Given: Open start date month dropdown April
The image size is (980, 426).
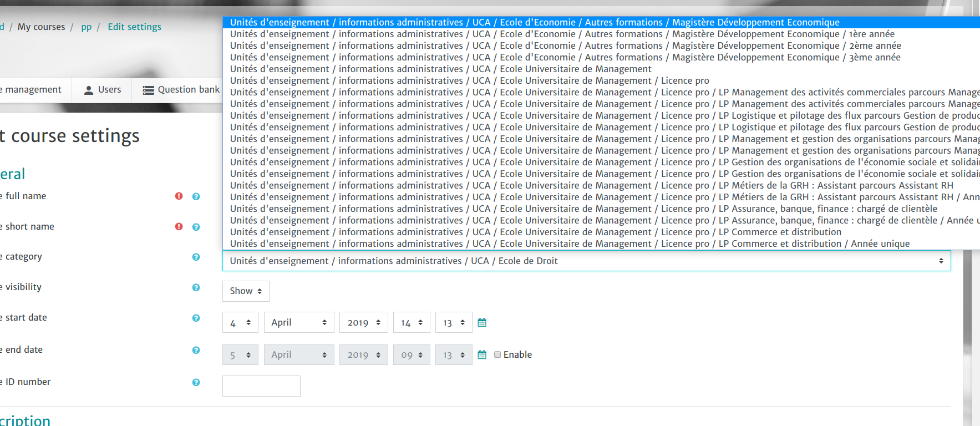Looking at the screenshot, I should point(299,322).
